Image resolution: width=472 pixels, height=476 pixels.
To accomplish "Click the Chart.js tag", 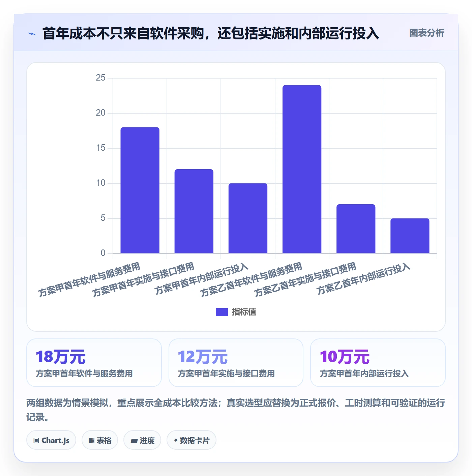I will click(51, 440).
